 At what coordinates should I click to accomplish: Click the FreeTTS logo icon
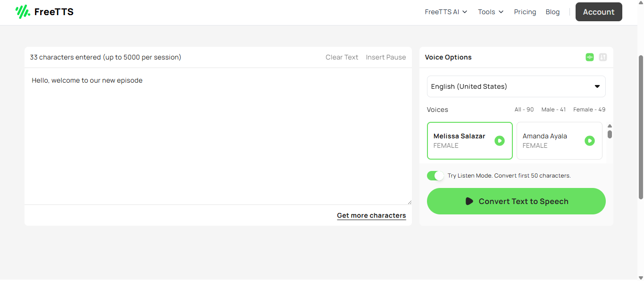point(23,12)
